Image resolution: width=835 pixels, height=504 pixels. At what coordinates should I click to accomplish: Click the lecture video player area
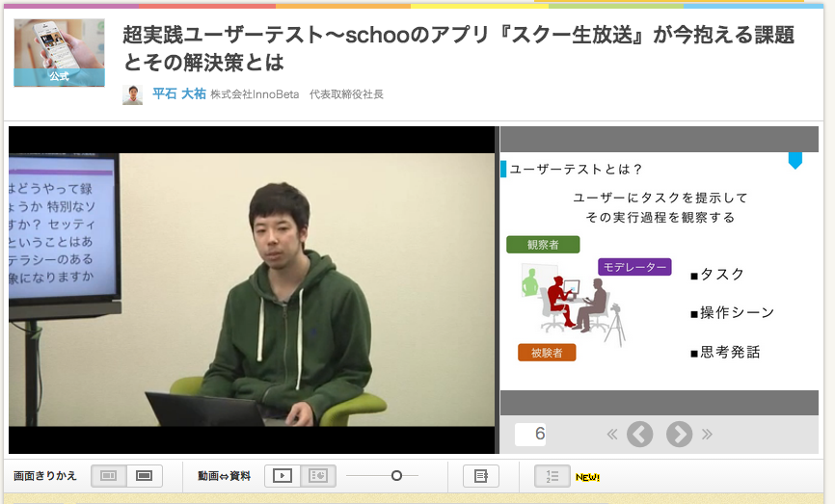(x=252, y=290)
